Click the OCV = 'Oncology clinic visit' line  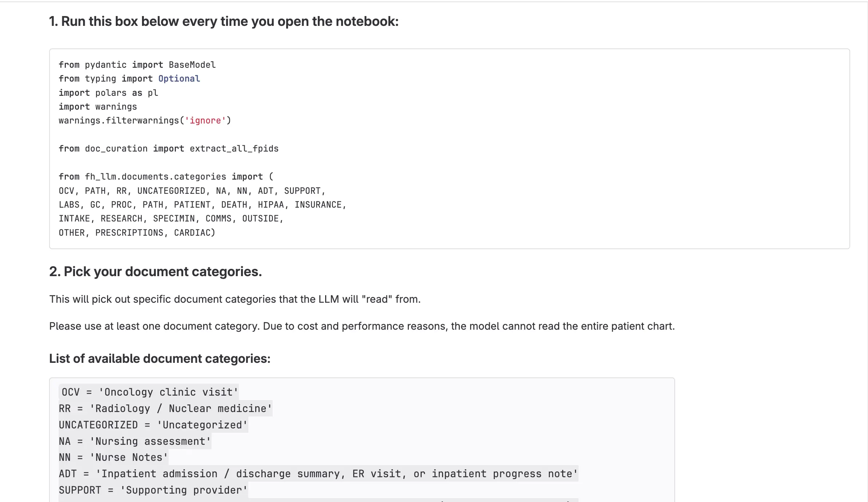[149, 392]
